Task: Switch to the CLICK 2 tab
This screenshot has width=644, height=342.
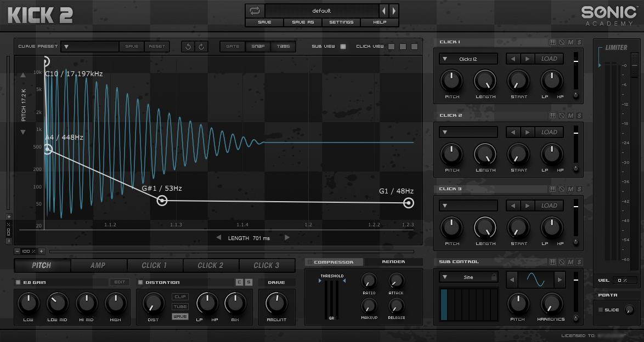Action: pyautogui.click(x=210, y=265)
